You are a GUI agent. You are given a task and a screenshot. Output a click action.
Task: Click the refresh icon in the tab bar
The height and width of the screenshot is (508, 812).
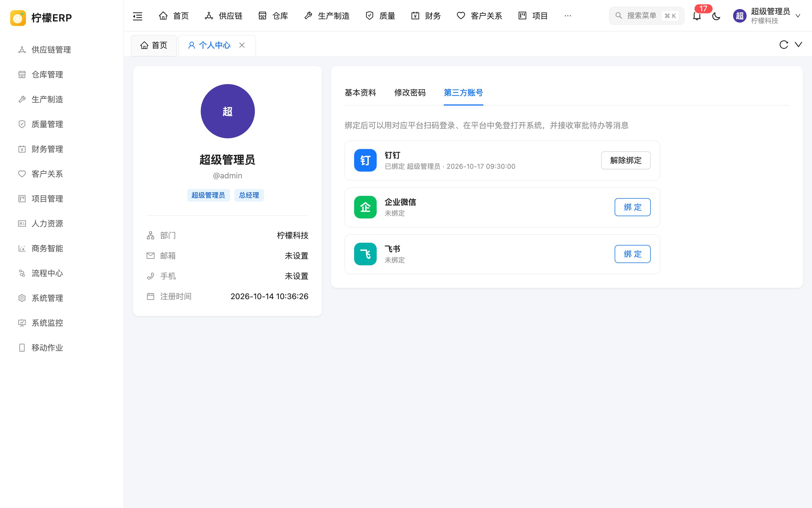(784, 45)
